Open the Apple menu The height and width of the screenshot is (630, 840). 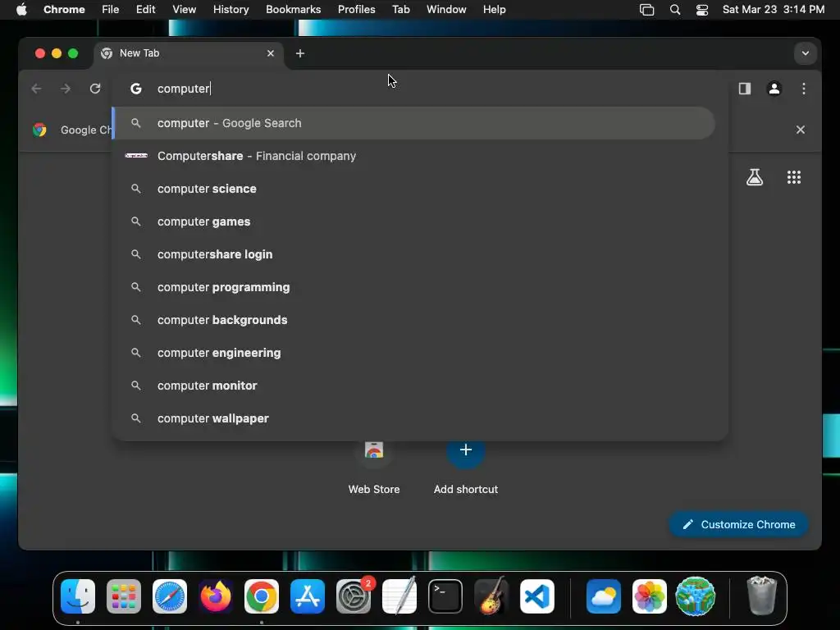click(x=21, y=9)
